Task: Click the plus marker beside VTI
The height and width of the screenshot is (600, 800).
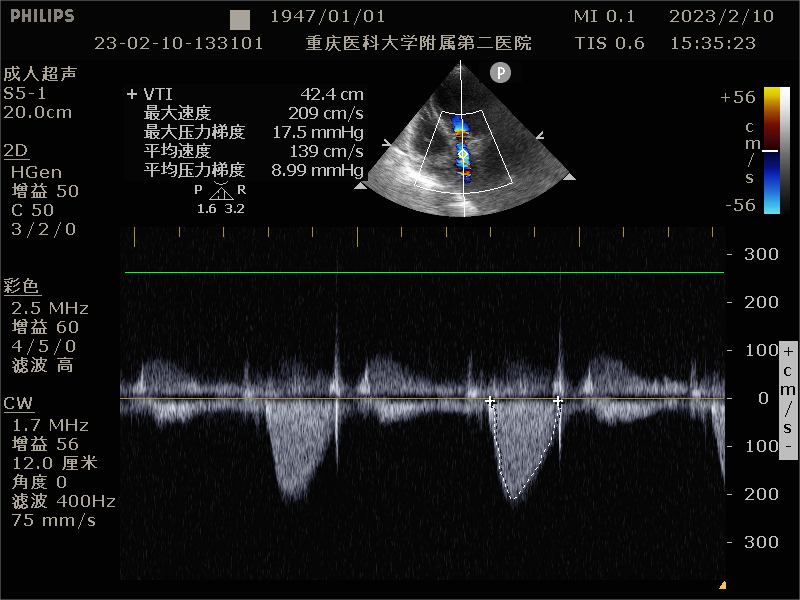Action: pyautogui.click(x=131, y=94)
